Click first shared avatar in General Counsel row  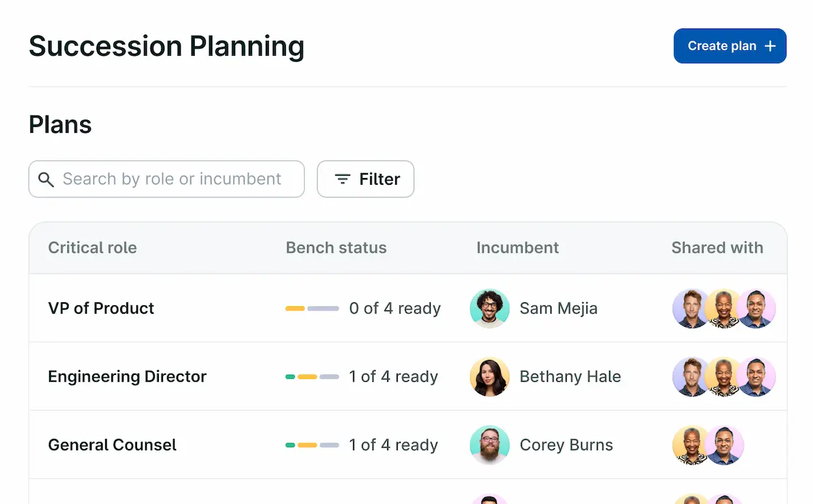click(691, 446)
